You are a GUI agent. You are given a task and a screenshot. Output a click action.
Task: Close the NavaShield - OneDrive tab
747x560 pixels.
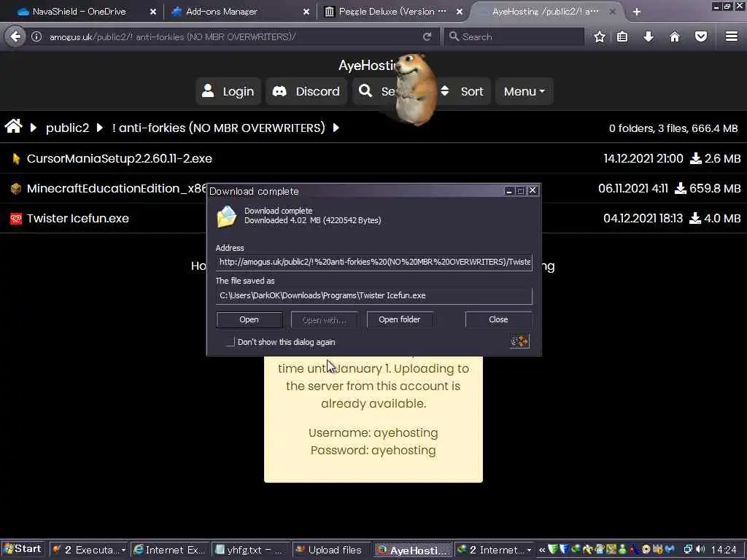click(x=153, y=12)
